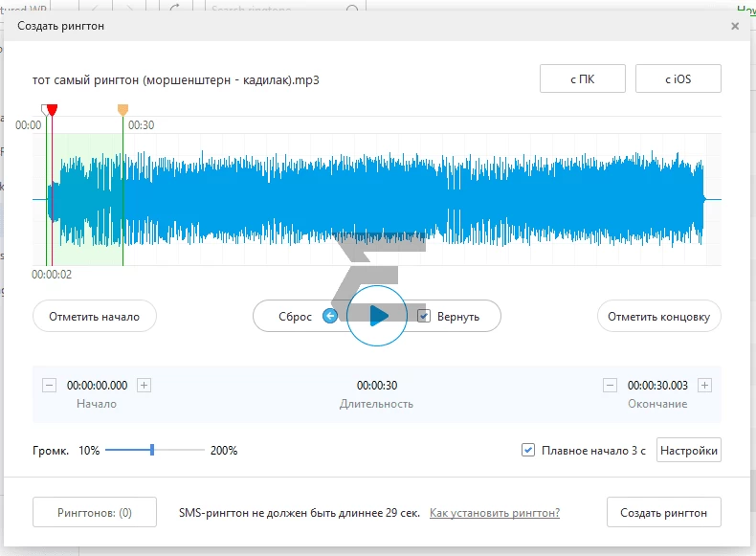Click the volume slider handle
This screenshot has width=756, height=556.
tap(152, 450)
